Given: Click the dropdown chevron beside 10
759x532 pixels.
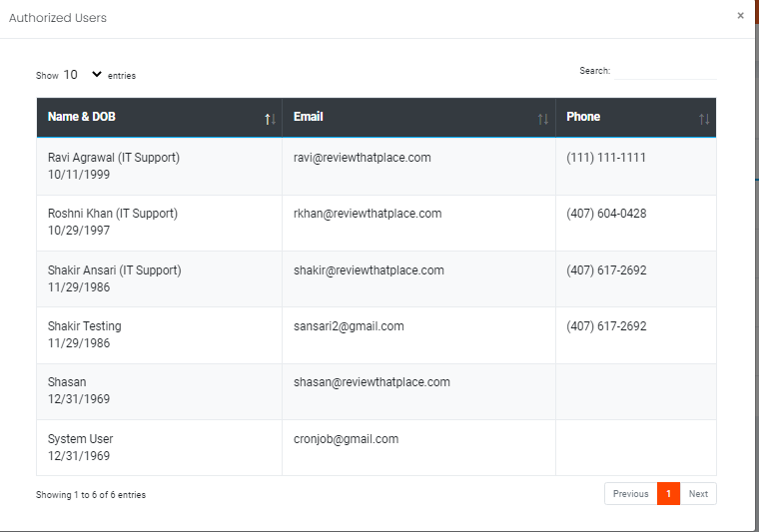Looking at the screenshot, I should click(x=97, y=74).
